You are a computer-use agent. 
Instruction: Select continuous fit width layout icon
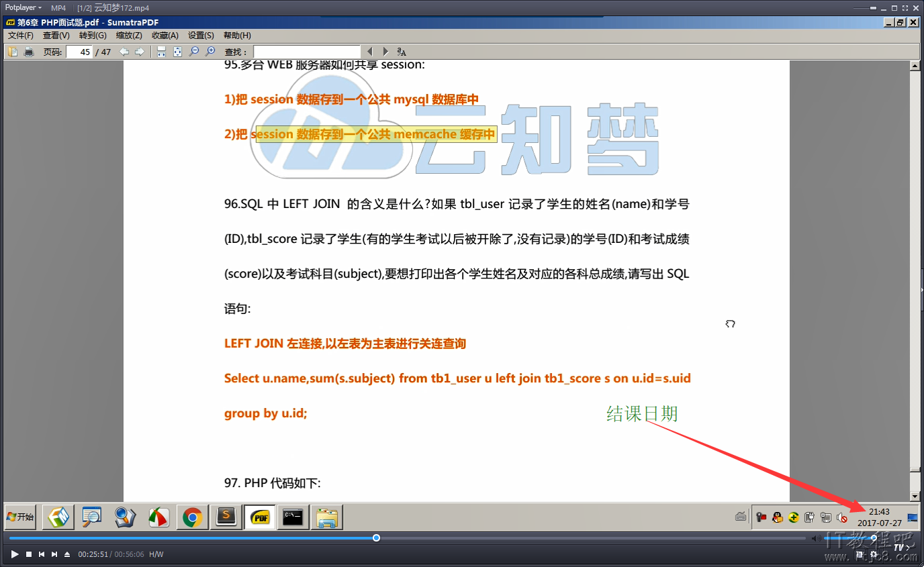[161, 52]
